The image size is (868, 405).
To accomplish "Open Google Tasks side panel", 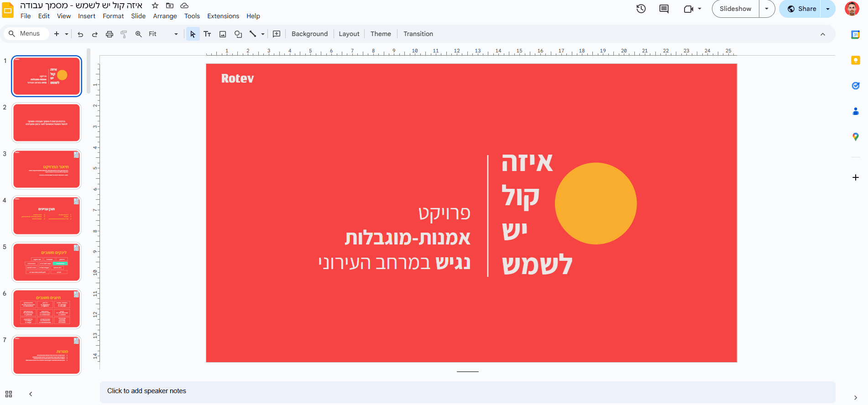I will coord(856,86).
